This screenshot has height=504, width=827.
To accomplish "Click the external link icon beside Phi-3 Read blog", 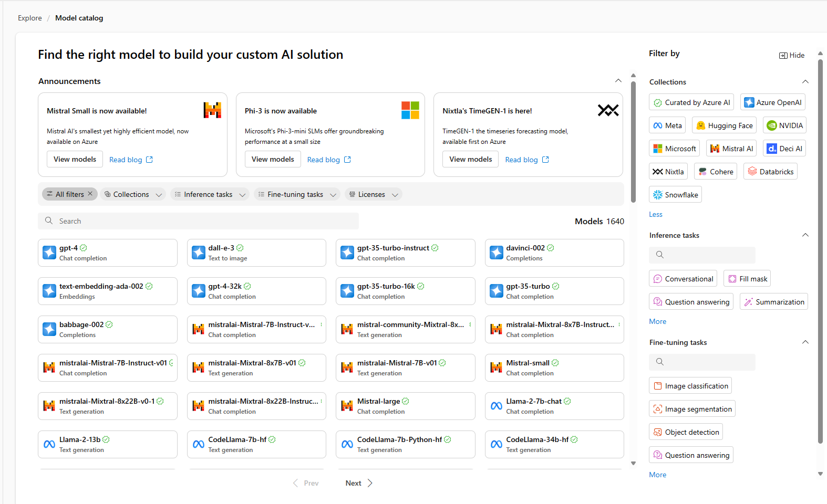I will [x=347, y=160].
